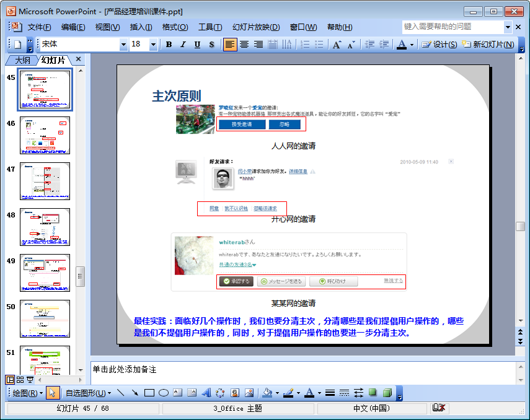This screenshot has width=530, height=420.
Task: Distribute text evenly
Action: coord(272,44)
